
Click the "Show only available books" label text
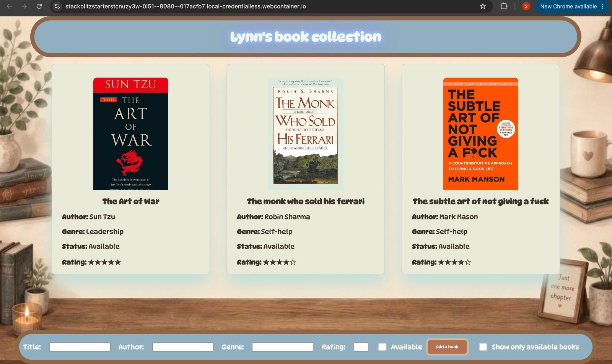535,347
